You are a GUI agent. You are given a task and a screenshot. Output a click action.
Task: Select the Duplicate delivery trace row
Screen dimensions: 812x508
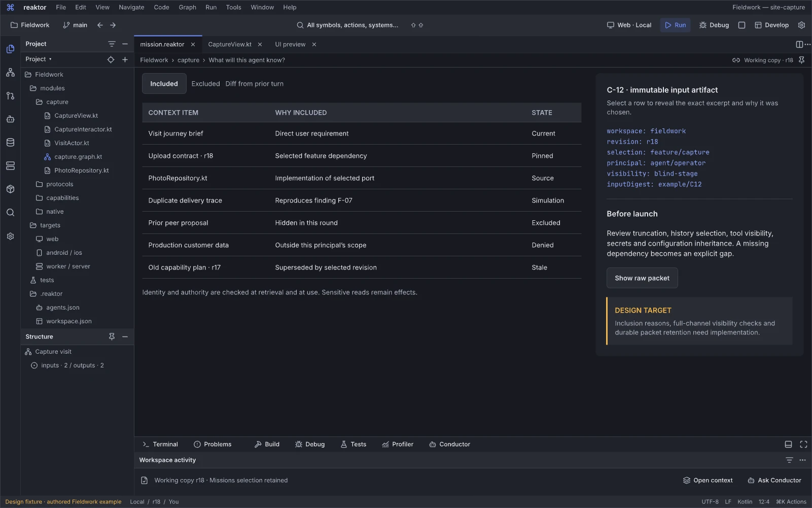[x=362, y=200]
